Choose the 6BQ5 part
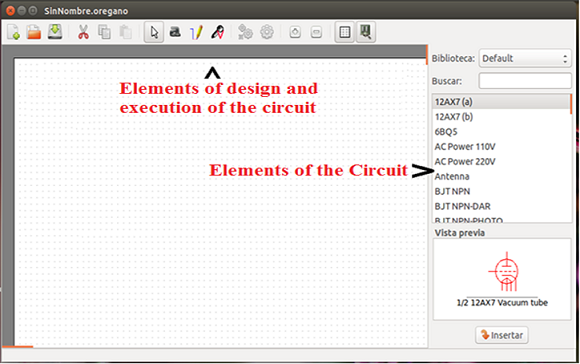 pyautogui.click(x=501, y=132)
